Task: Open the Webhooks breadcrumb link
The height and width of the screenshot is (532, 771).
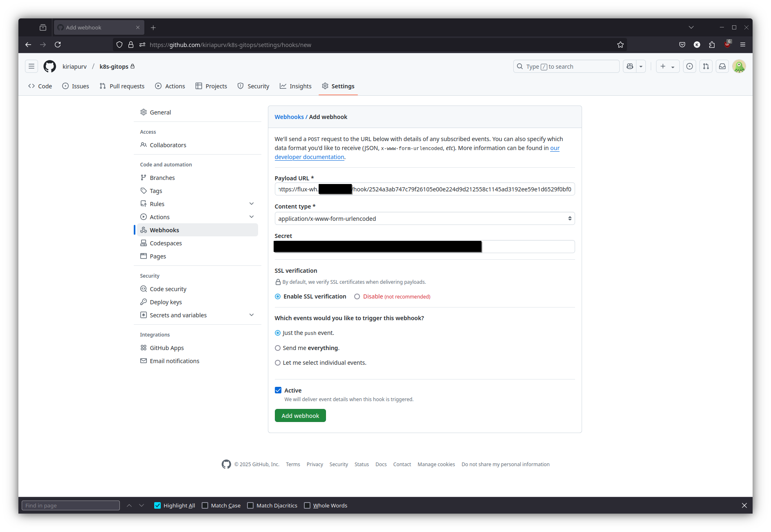Action: 289,117
